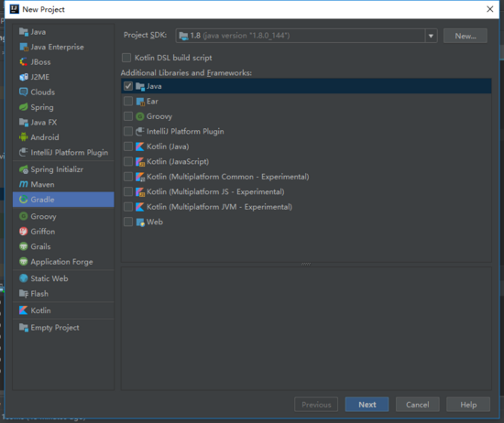Check the Groovy framework checkbox
Image resolution: width=504 pixels, height=423 pixels.
(128, 116)
